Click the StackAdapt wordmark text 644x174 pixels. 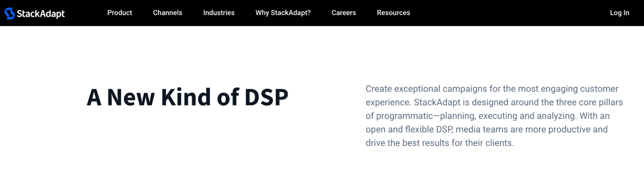tap(41, 14)
